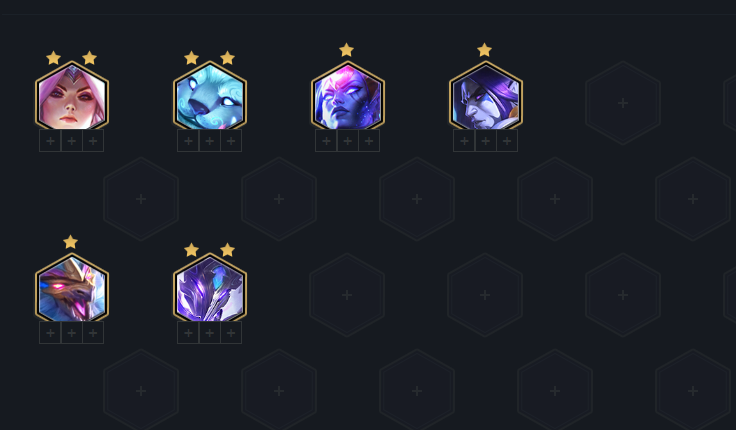Viewport: 736px width, 430px height.
Task: Add item in first slot under pink-haired champion
Action: pyautogui.click(x=50, y=141)
